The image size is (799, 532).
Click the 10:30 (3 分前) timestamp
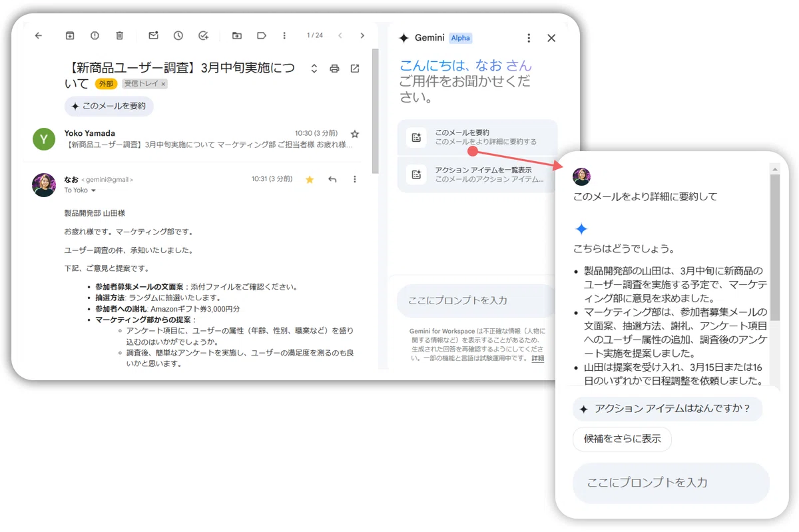click(316, 133)
